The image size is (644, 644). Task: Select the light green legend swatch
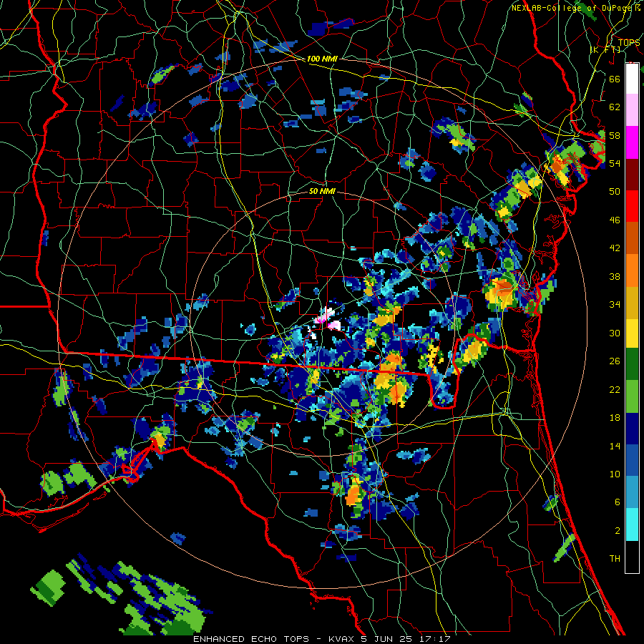pos(632,396)
